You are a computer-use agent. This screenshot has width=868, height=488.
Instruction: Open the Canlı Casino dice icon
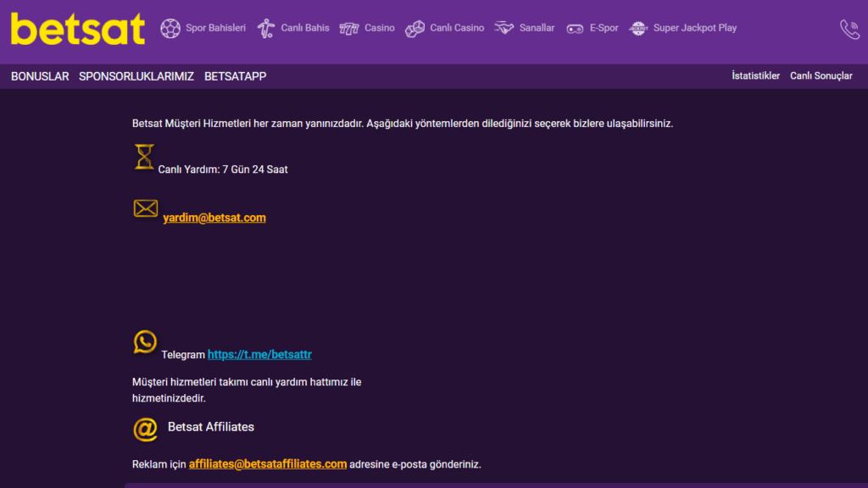pos(415,28)
